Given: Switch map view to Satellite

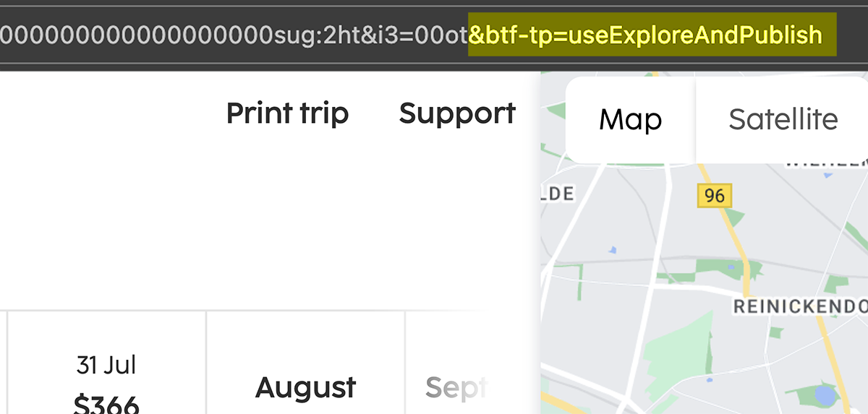Looking at the screenshot, I should point(783,119).
